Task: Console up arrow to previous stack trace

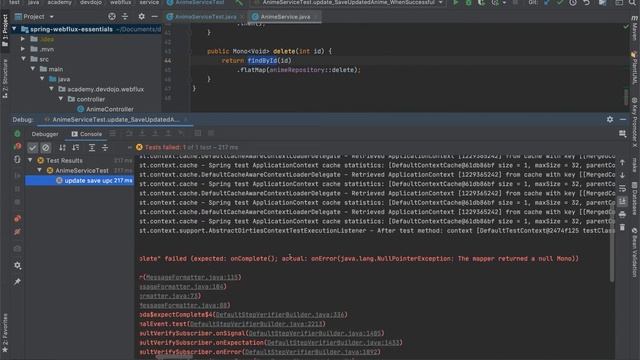Action: click(x=622, y=162)
